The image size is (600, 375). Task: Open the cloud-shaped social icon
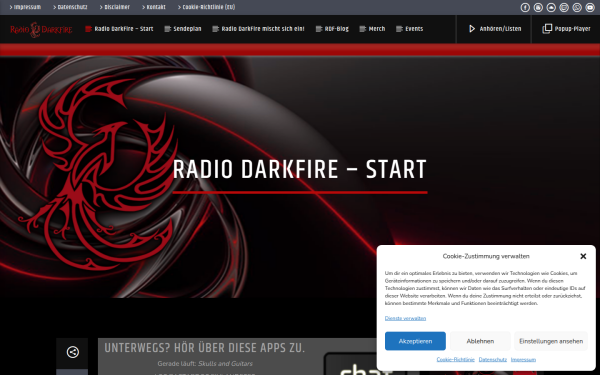point(551,7)
